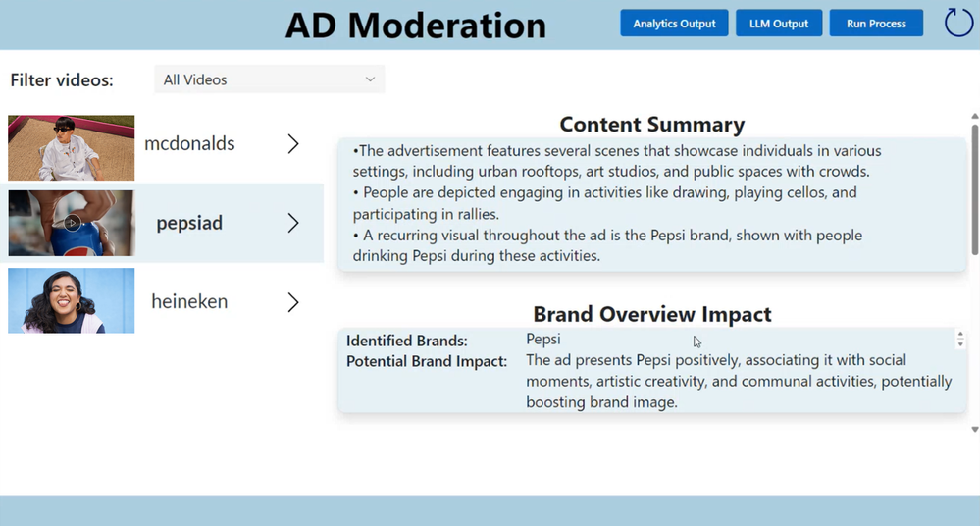Click the identified brand value Pepsi
Screen dimensions: 980x526
coord(543,339)
